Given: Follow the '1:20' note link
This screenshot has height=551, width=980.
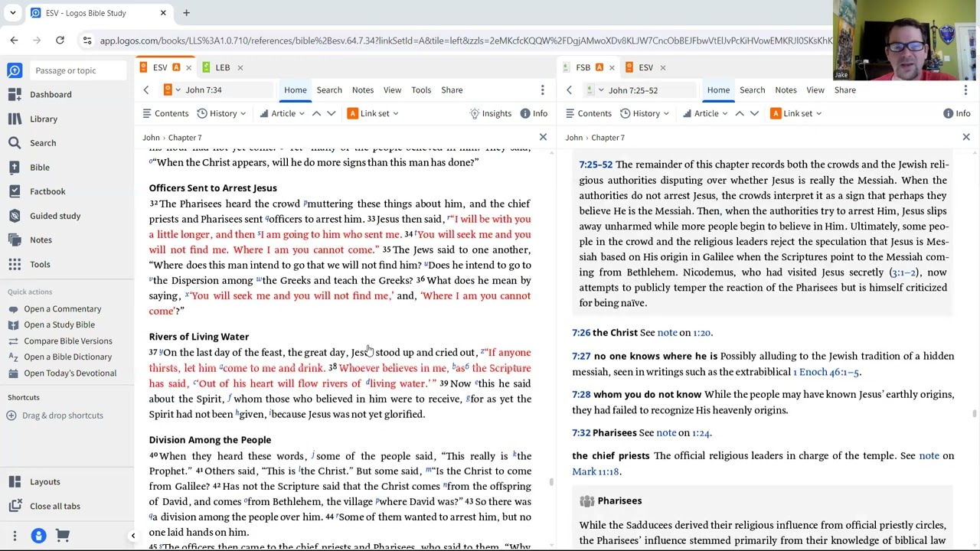Looking at the screenshot, I should tap(701, 333).
